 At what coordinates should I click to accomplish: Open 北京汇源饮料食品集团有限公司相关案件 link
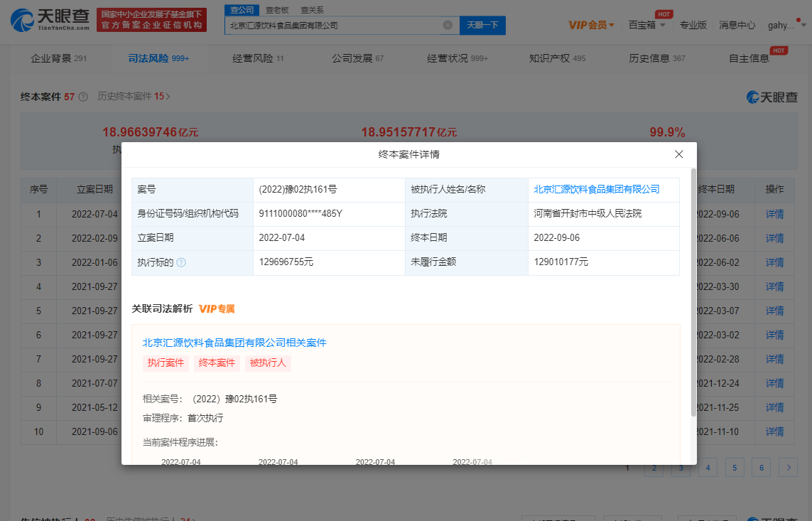pos(234,343)
